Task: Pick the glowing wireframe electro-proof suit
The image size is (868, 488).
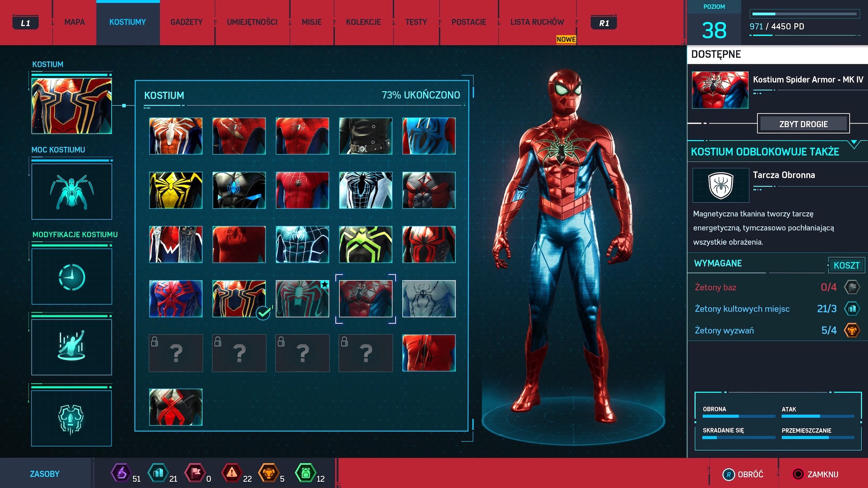Action: (302, 244)
